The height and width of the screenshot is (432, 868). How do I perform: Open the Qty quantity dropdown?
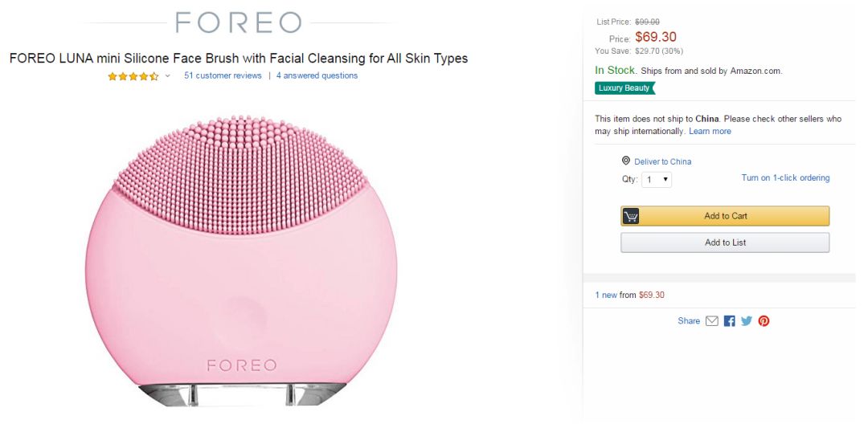pos(657,180)
